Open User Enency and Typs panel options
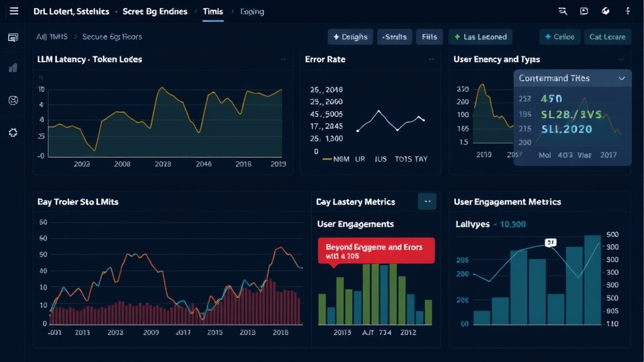 pos(621,60)
